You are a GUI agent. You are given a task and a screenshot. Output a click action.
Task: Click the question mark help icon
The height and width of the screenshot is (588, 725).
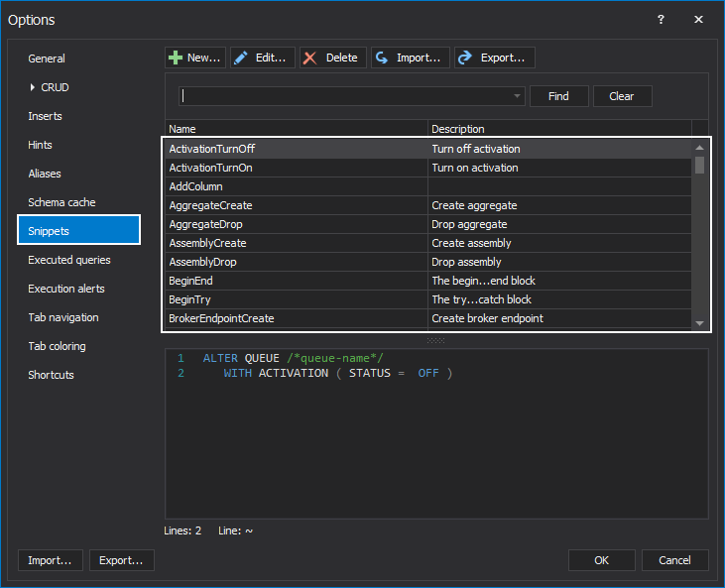click(662, 20)
